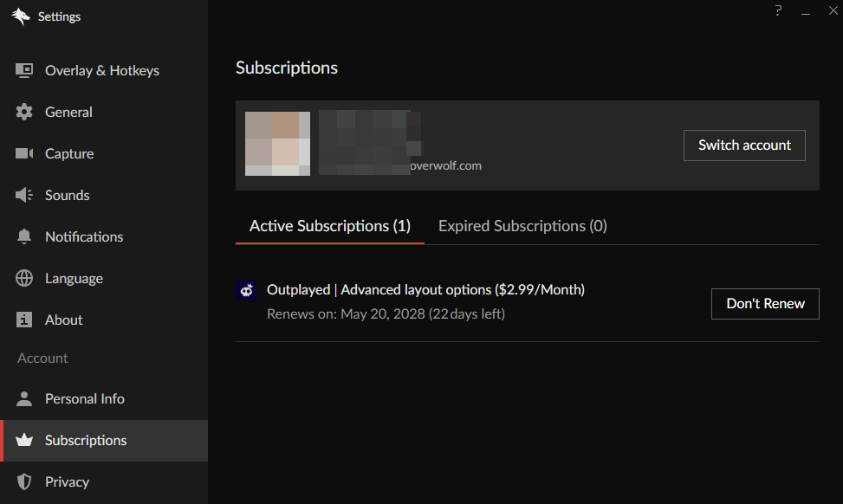Click the Capture camera icon
The width and height of the screenshot is (843, 504).
24,153
